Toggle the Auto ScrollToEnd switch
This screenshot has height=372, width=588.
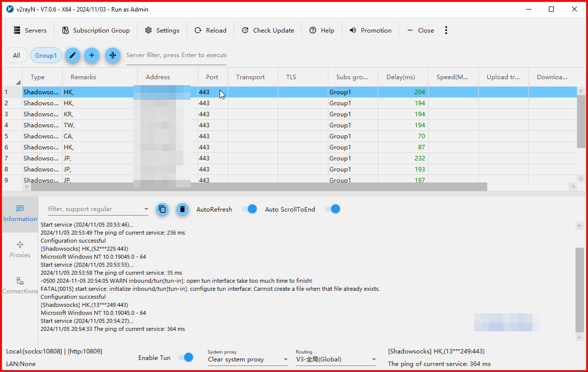pyautogui.click(x=333, y=209)
